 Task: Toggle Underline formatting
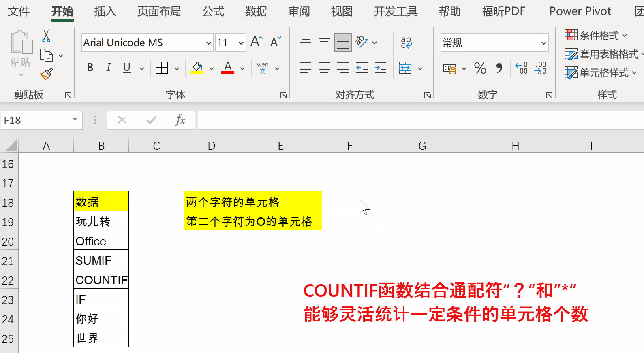tap(127, 68)
